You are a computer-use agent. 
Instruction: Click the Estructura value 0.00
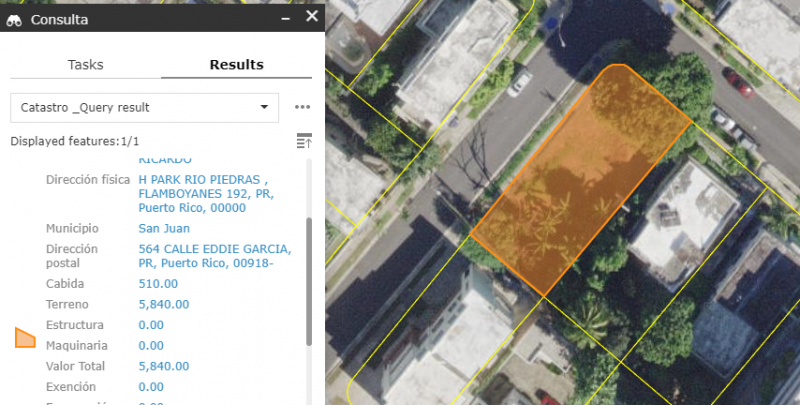(151, 325)
